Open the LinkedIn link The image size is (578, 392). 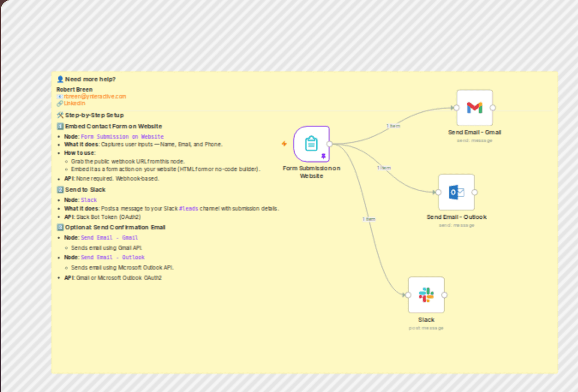75,103
